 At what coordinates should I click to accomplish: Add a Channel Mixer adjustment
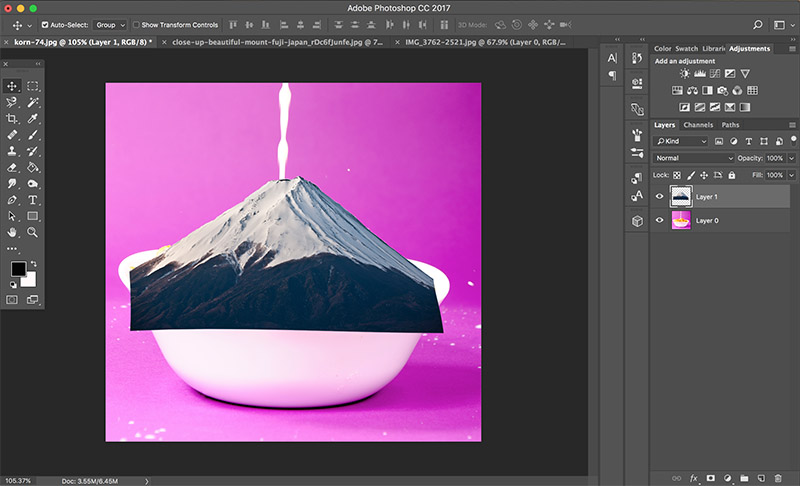tap(737, 90)
